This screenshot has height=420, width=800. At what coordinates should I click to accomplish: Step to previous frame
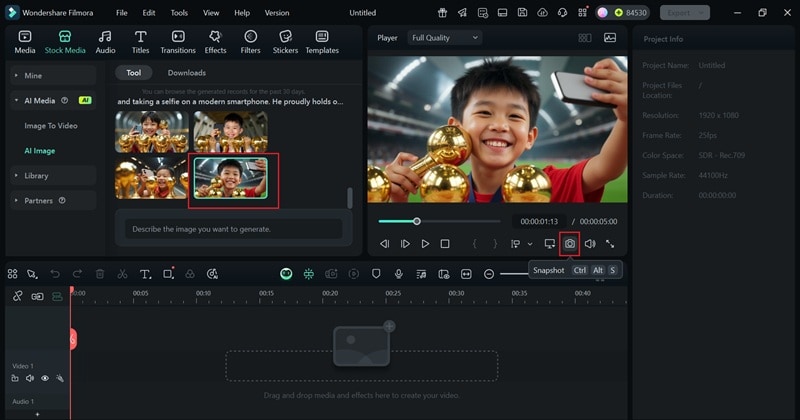[x=385, y=244]
